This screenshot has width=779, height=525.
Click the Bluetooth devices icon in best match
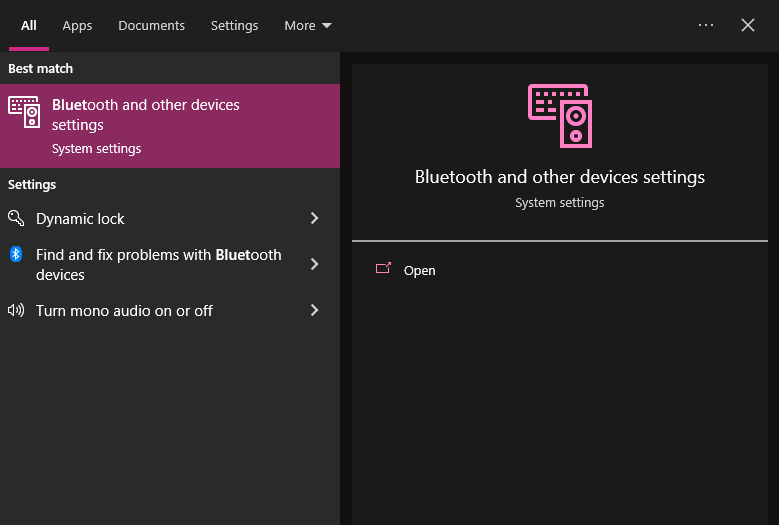pos(24,111)
